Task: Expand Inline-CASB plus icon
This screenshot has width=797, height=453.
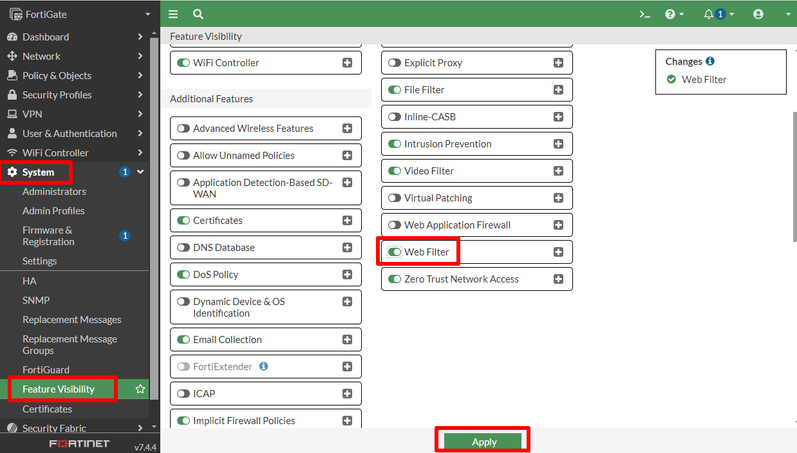Action: pyautogui.click(x=558, y=116)
